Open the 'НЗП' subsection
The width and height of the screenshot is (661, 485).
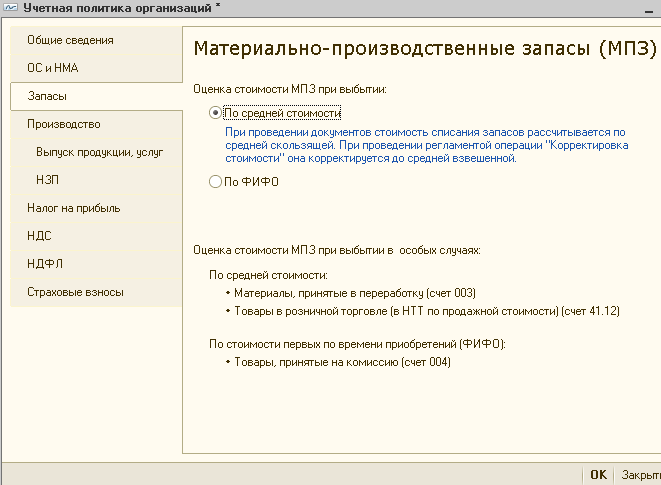97,180
